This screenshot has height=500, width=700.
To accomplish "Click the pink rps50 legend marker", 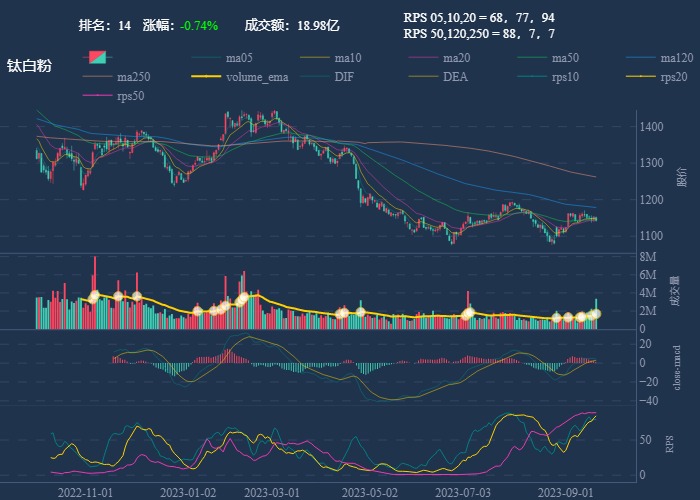I will point(97,96).
